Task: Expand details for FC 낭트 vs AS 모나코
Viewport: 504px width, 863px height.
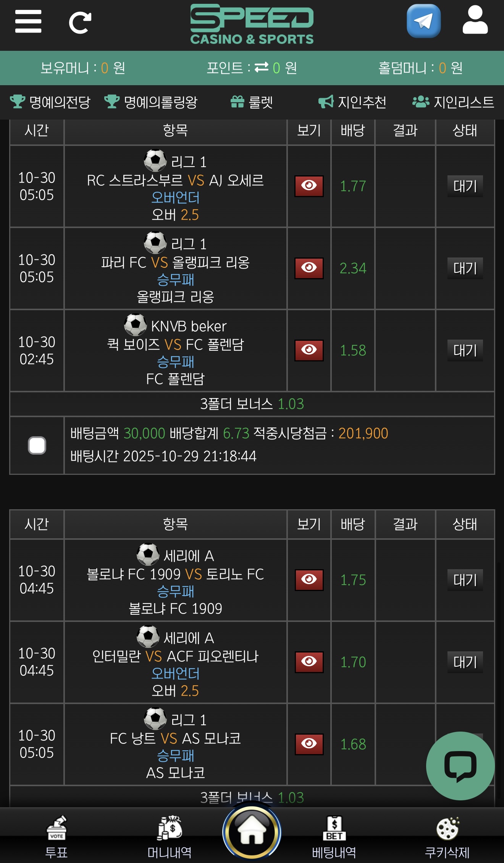Action: point(309,744)
